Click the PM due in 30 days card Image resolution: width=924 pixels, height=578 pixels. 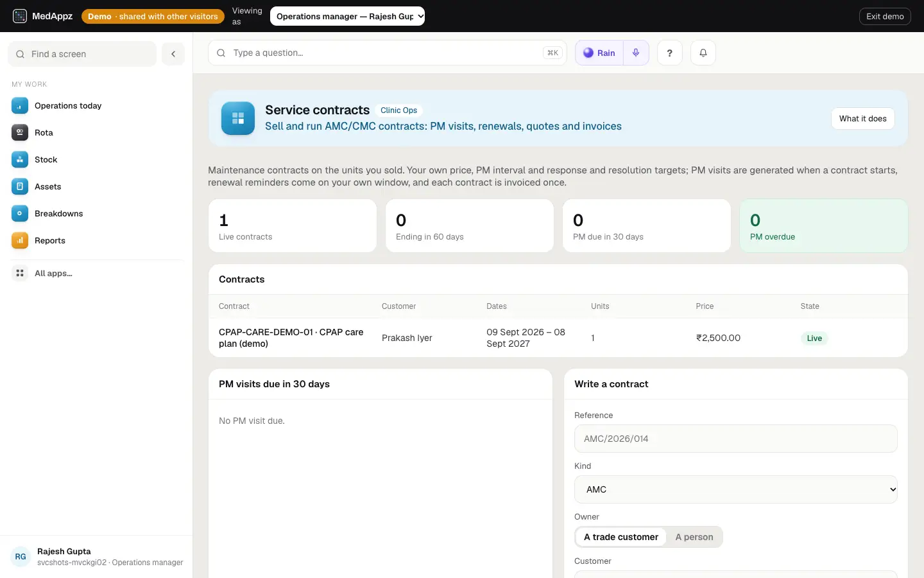click(647, 225)
